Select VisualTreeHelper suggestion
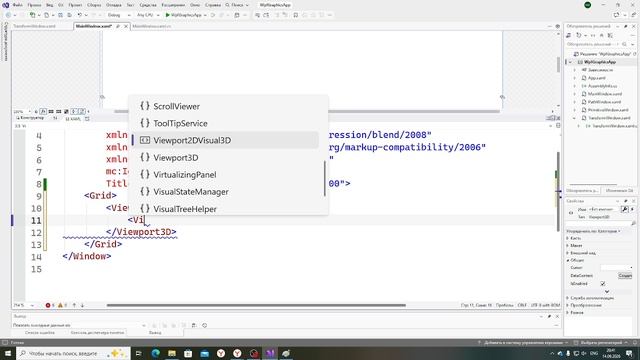 (x=225, y=209)
